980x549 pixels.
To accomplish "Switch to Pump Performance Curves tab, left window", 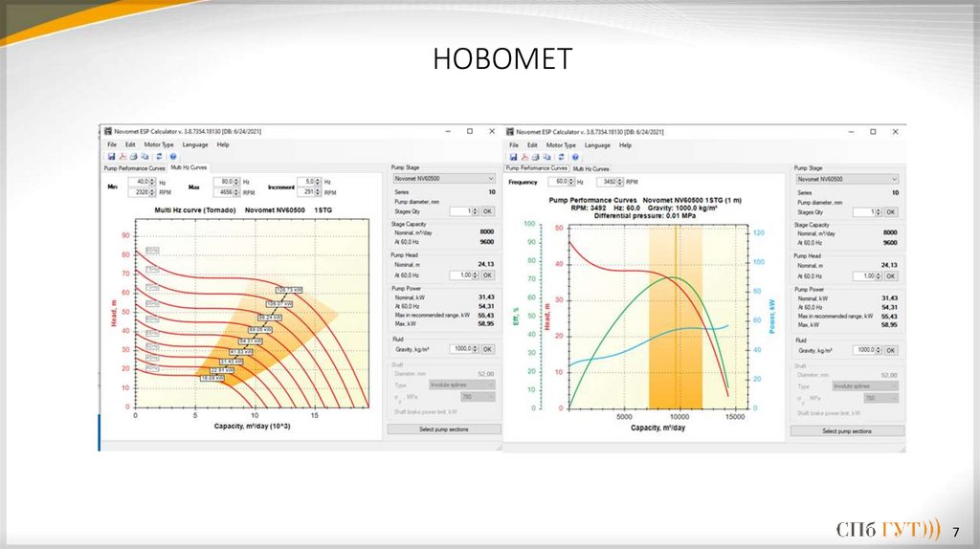I will [134, 168].
